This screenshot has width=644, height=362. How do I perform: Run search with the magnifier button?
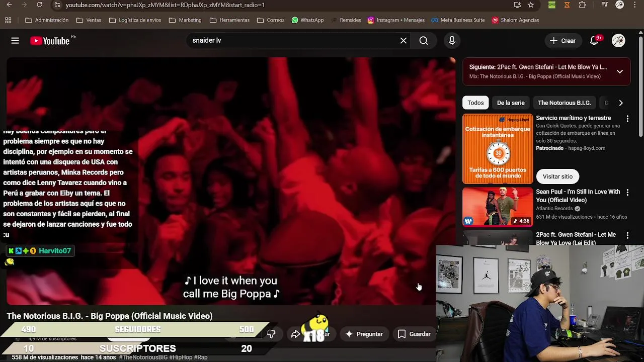[424, 41]
